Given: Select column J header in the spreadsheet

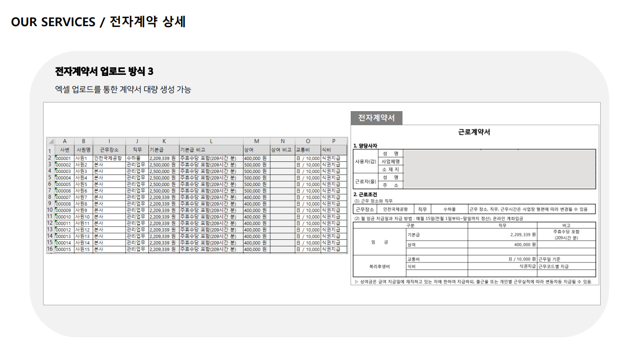Looking at the screenshot, I should pyautogui.click(x=137, y=141).
